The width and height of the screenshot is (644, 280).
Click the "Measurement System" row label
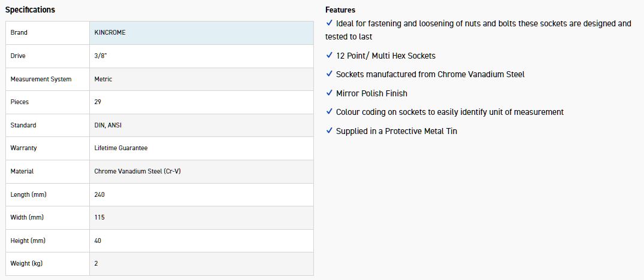click(x=41, y=79)
